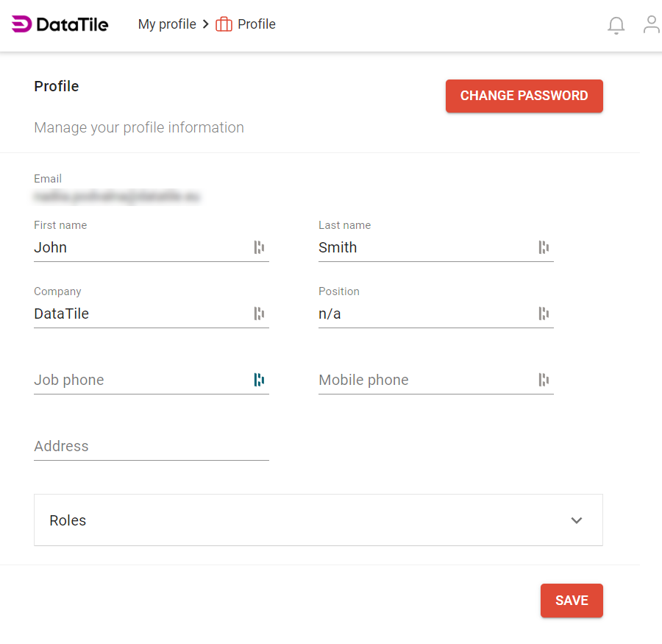Click the briefcase icon beside Profile

[x=224, y=24]
